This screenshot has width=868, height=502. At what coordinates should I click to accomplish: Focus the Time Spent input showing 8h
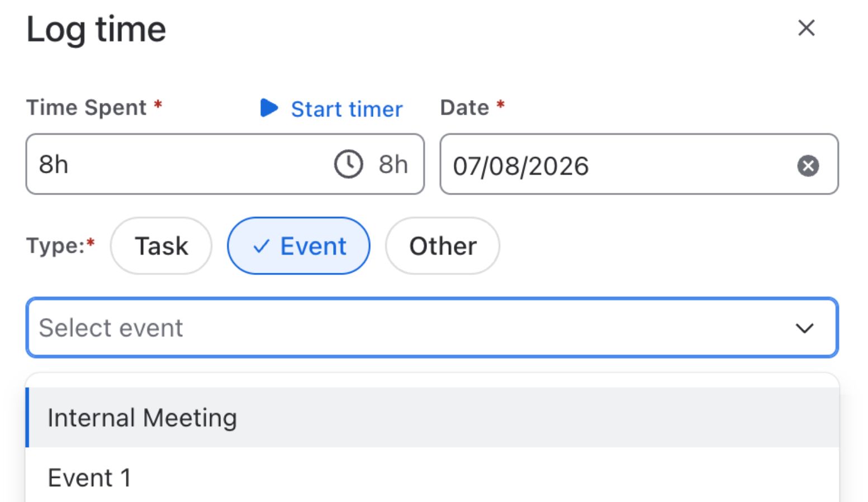(x=225, y=164)
